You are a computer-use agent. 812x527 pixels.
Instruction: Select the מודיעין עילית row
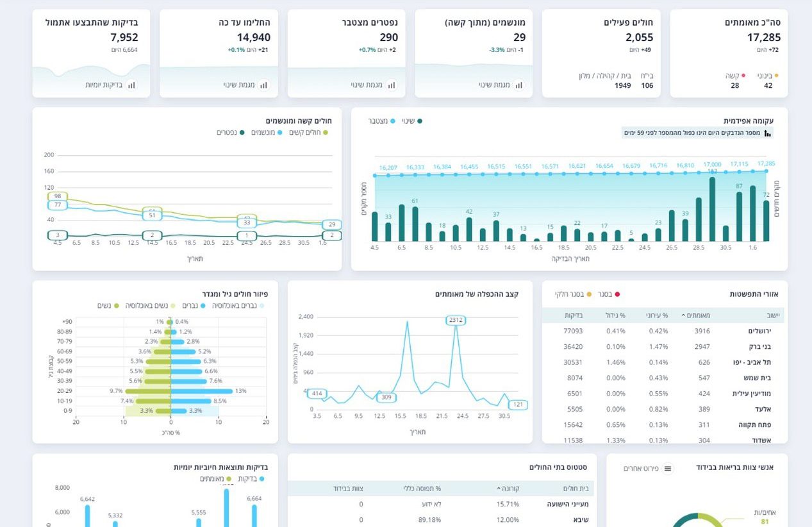pyautogui.click(x=663, y=394)
